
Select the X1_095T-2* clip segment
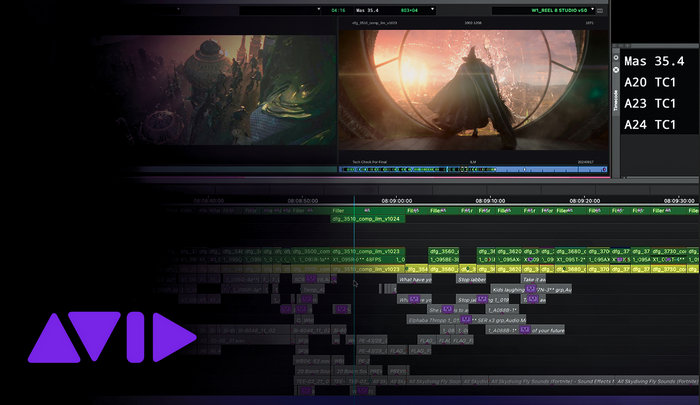point(571,259)
